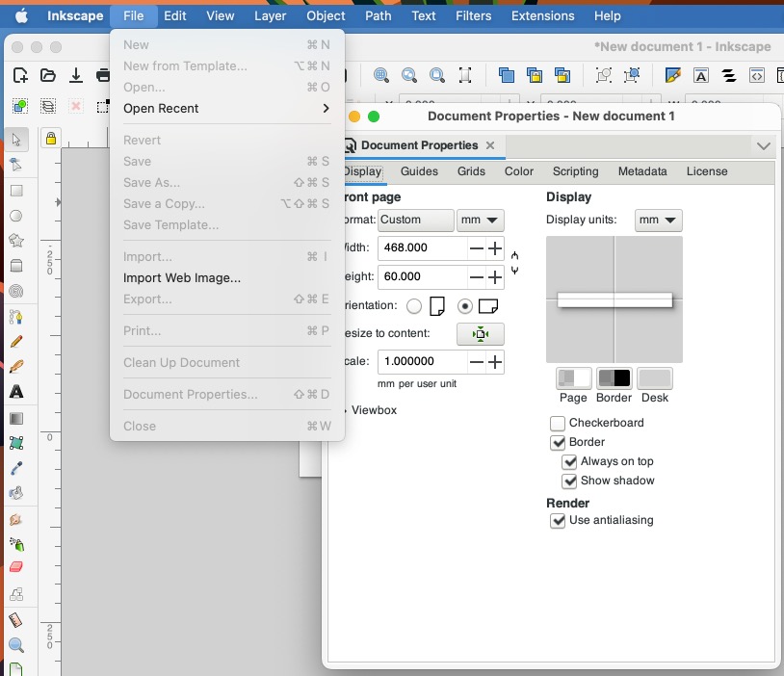
Task: Switch to the Metadata tab
Action: [x=642, y=171]
